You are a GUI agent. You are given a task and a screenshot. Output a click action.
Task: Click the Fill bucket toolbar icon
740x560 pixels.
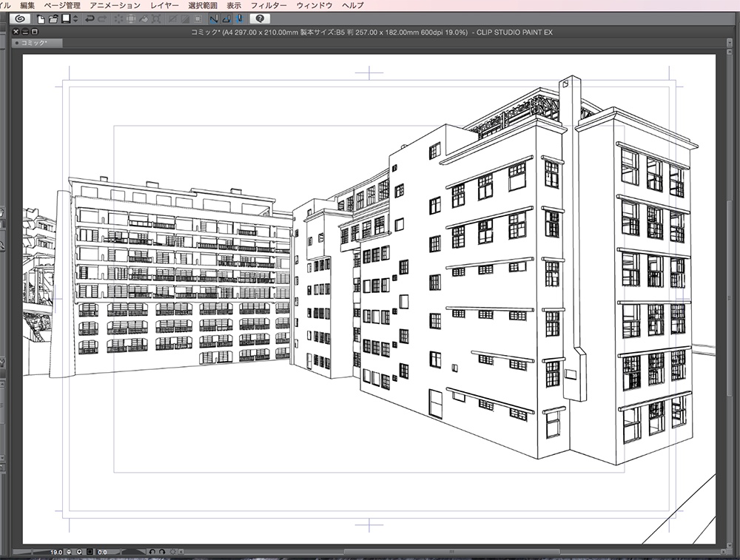point(144,19)
